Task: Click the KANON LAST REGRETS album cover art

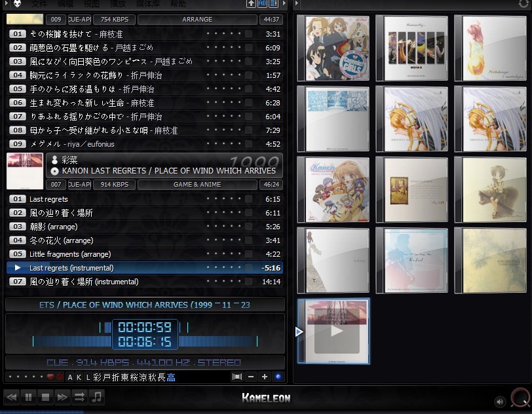Action: pos(25,171)
